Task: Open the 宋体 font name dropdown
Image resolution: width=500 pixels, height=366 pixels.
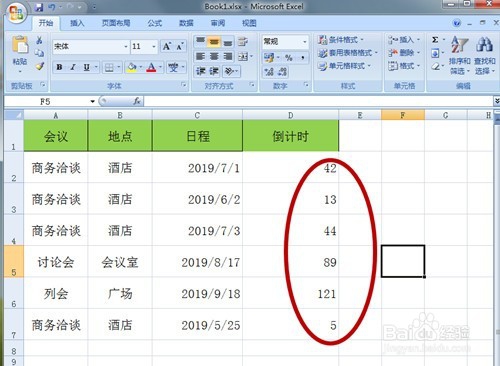Action: pyautogui.click(x=126, y=46)
